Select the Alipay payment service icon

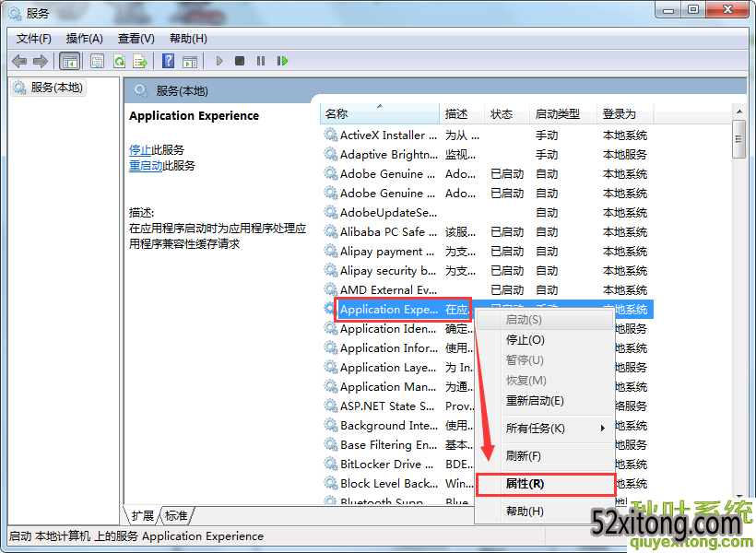click(x=331, y=252)
